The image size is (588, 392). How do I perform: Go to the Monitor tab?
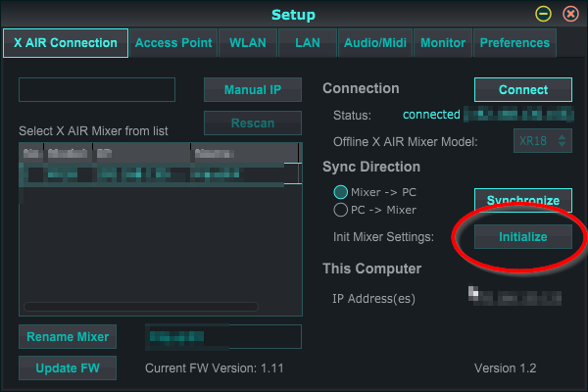tap(443, 43)
